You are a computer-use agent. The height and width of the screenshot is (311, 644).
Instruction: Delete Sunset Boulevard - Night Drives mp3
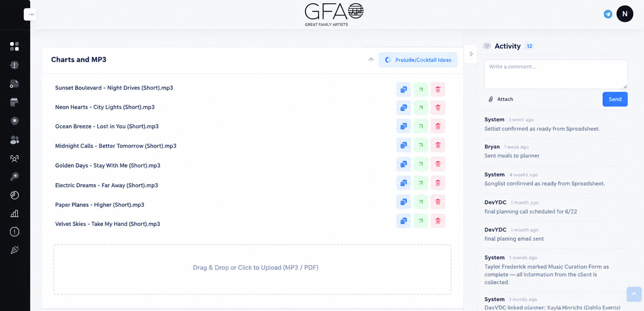coord(438,90)
